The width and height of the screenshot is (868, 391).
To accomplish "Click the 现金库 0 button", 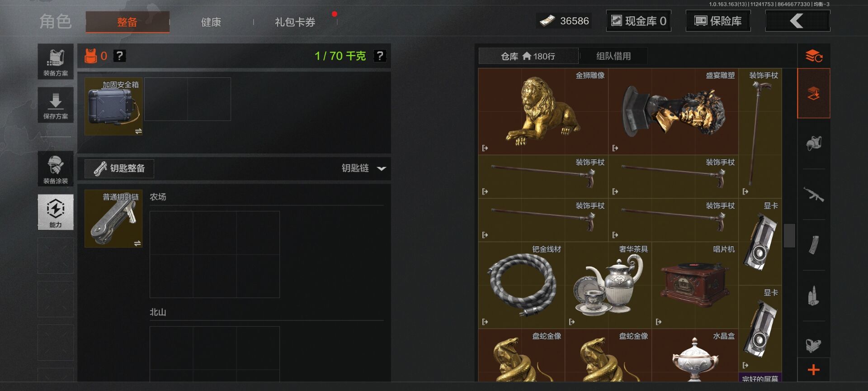I will (x=639, y=21).
